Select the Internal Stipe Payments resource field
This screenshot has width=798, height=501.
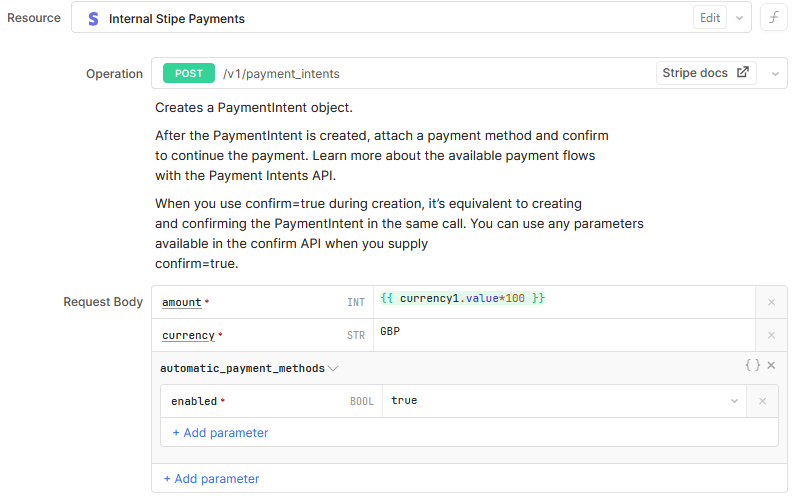click(411, 18)
